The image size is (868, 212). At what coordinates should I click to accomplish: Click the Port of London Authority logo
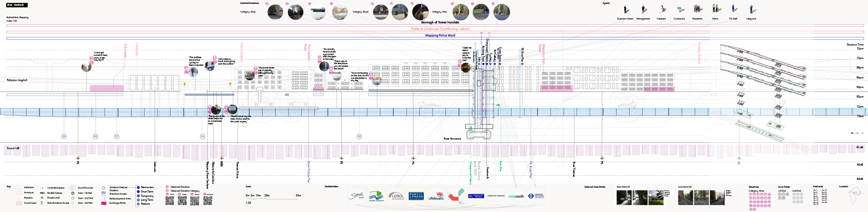(416, 196)
